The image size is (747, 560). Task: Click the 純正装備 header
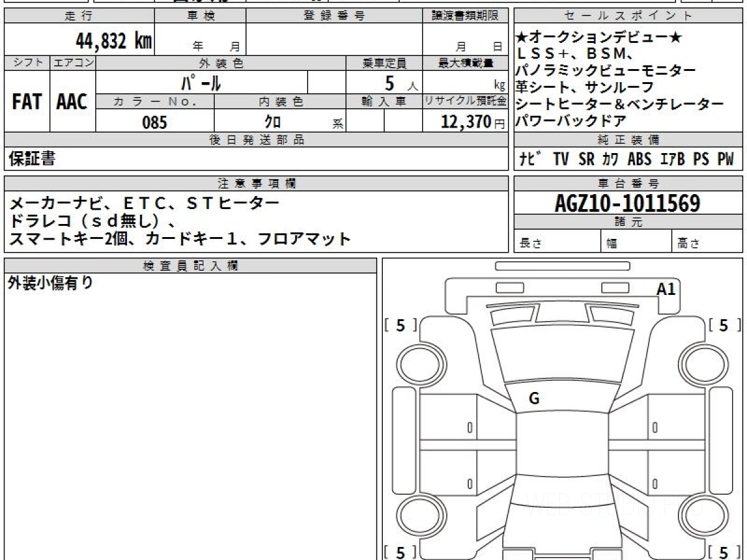629,139
